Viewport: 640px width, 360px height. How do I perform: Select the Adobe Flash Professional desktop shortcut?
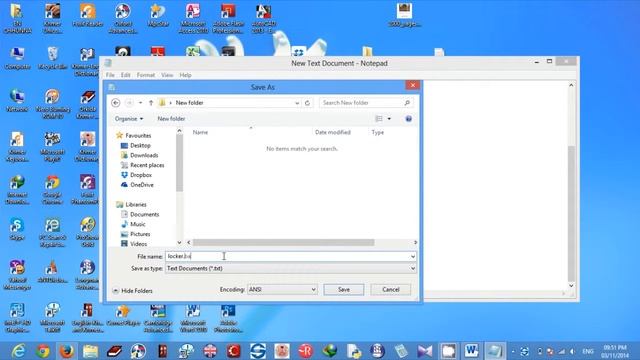[228, 18]
